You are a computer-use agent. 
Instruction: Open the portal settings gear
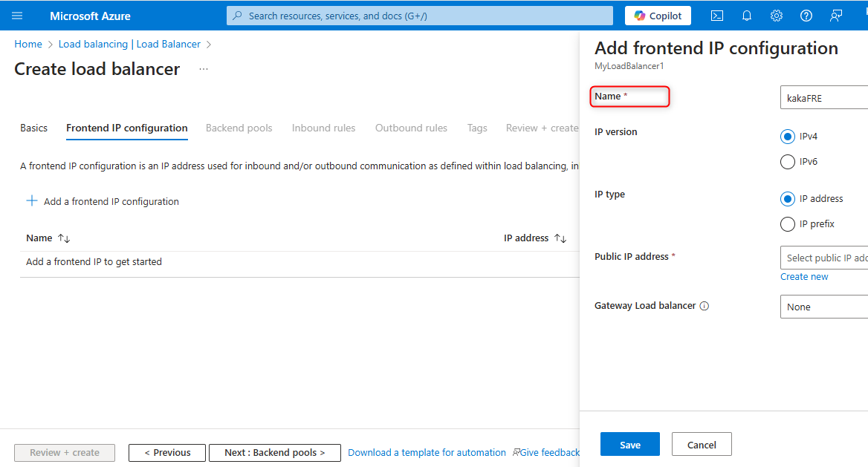point(777,16)
